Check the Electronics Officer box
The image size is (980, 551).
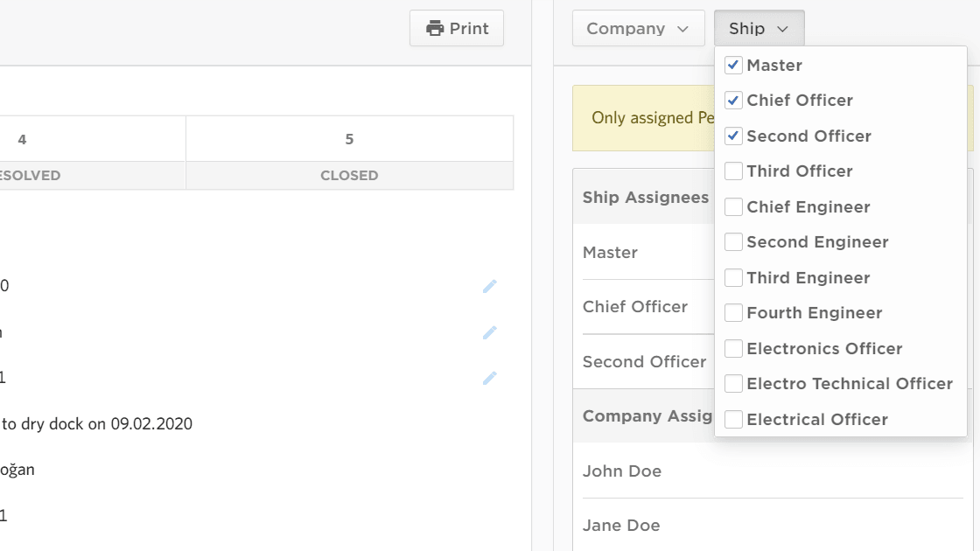point(733,349)
